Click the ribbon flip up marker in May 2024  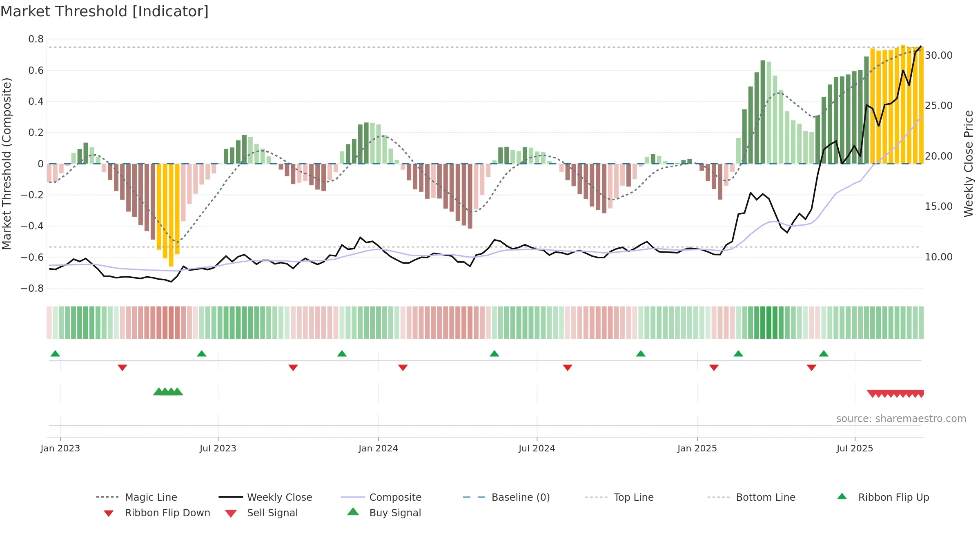(494, 353)
